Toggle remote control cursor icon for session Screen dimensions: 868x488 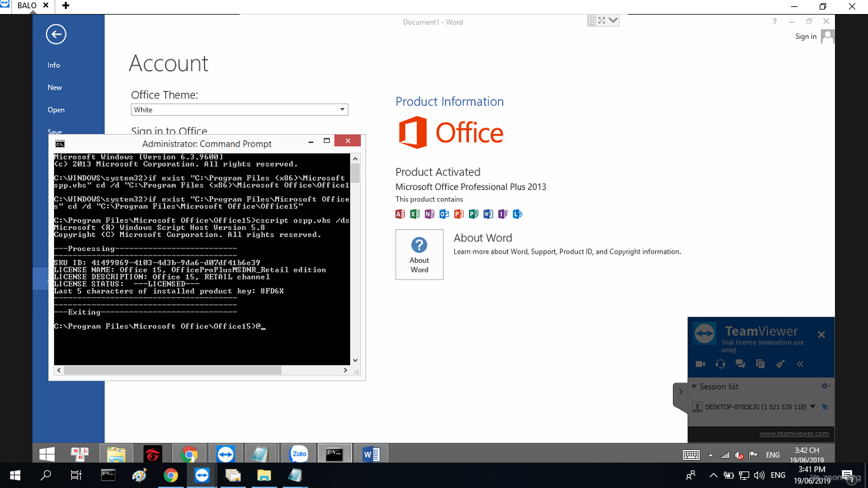pyautogui.click(x=825, y=407)
